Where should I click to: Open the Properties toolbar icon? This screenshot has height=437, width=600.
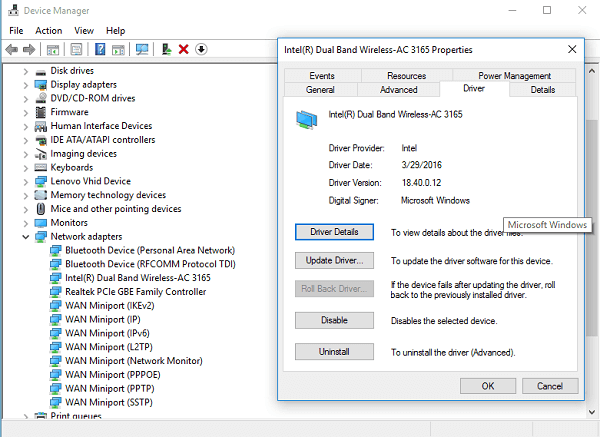tap(77, 49)
